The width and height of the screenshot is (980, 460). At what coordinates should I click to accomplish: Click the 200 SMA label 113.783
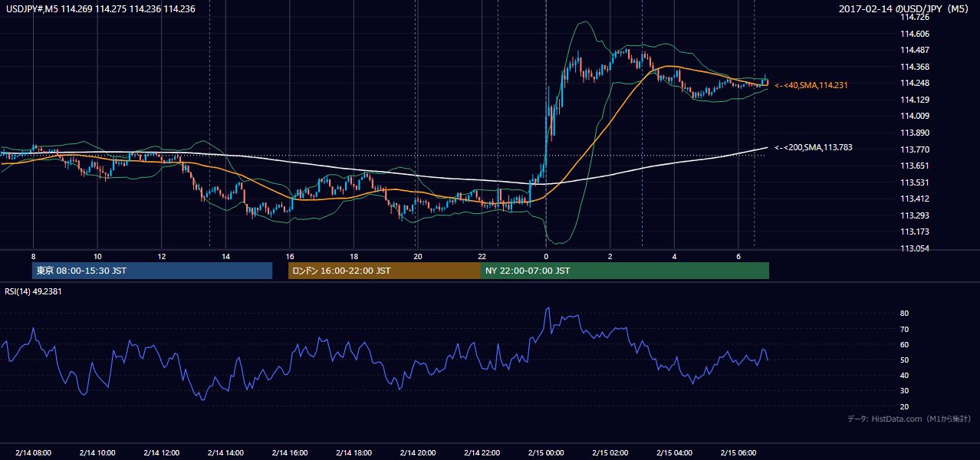click(x=814, y=147)
